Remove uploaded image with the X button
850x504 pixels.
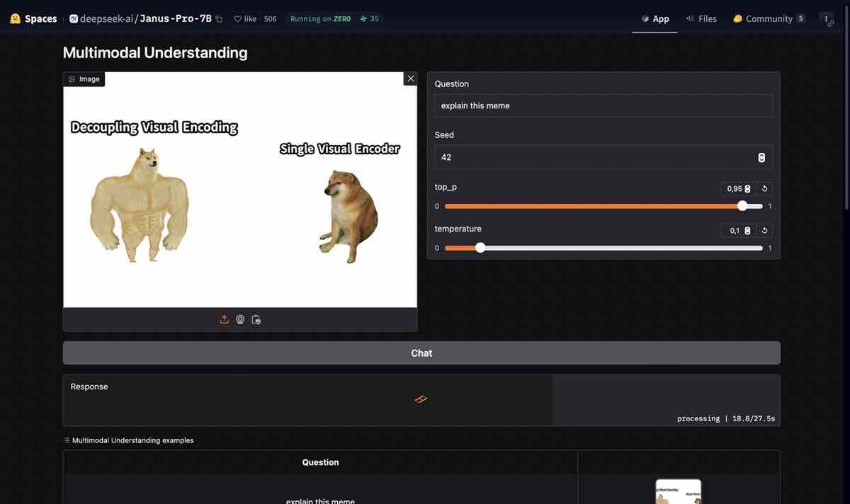click(x=410, y=79)
